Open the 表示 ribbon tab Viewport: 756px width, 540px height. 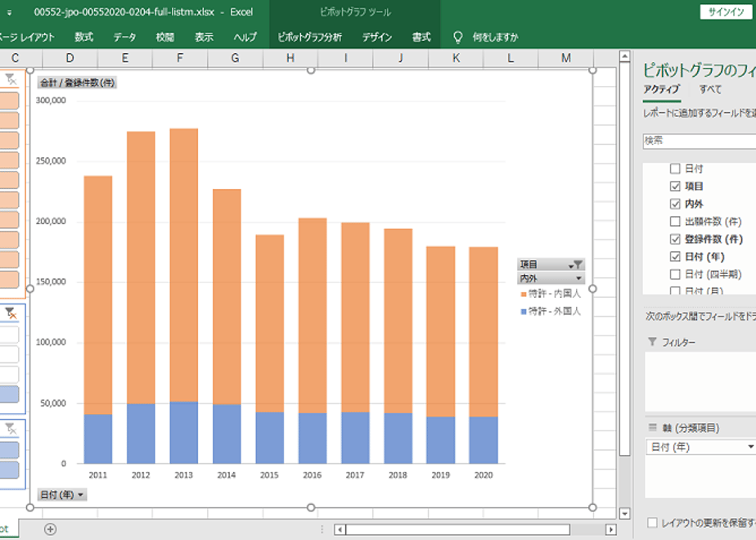coord(204,37)
